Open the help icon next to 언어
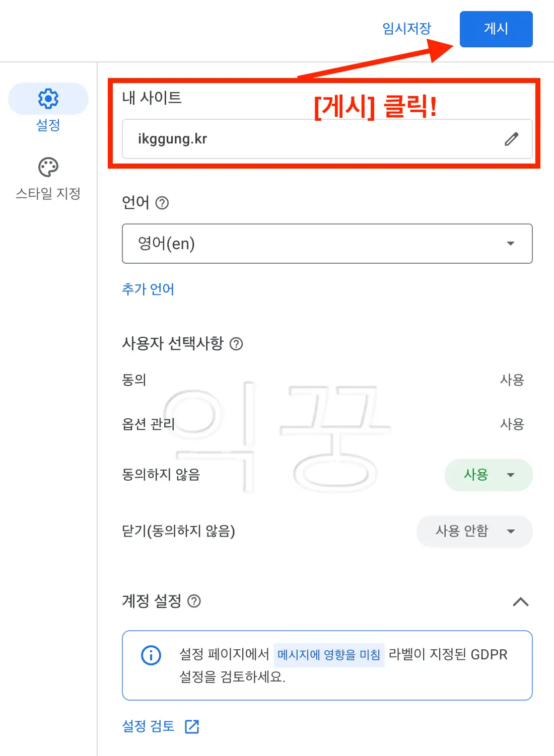Screen dimensions: 554x756 click(x=162, y=202)
